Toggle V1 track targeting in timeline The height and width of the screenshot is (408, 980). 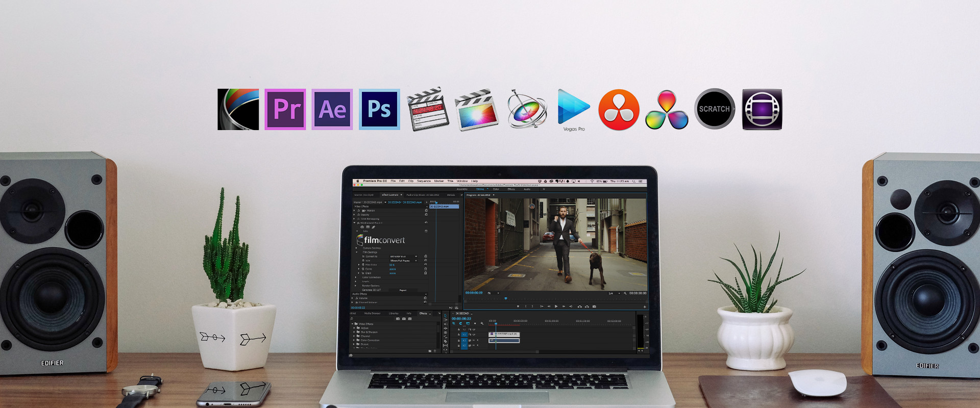tap(464, 335)
